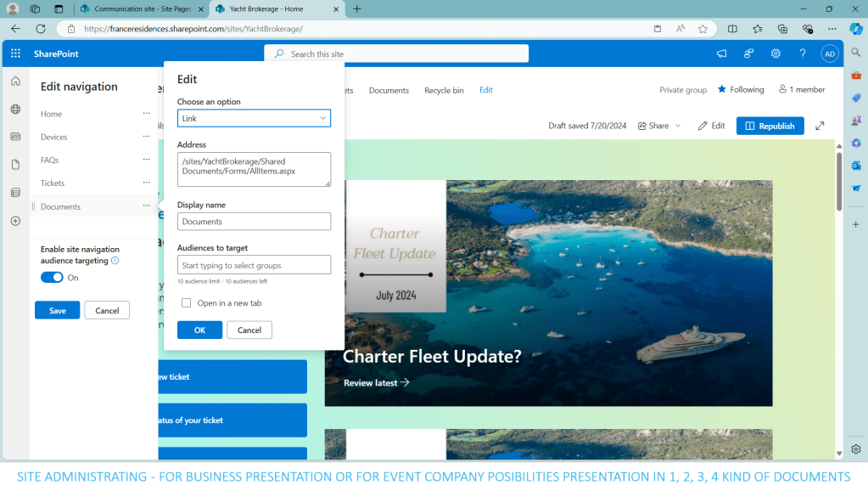Click the audience targeting info icon

pyautogui.click(x=115, y=261)
